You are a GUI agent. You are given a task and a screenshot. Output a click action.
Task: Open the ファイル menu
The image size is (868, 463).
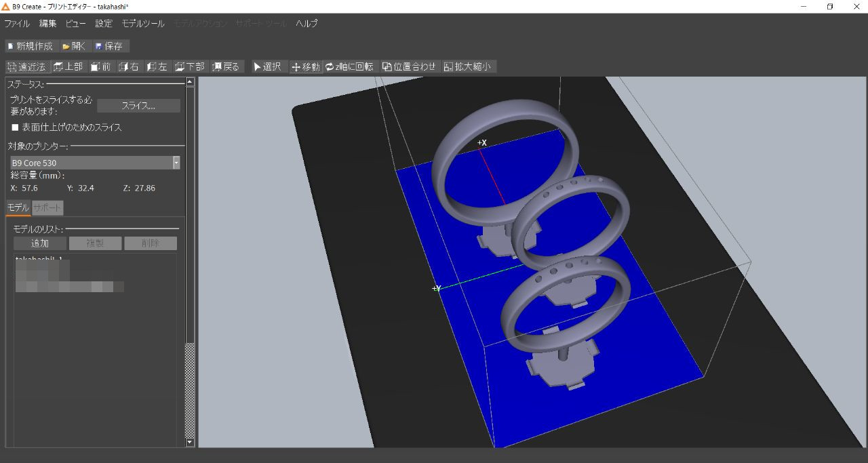click(x=17, y=23)
